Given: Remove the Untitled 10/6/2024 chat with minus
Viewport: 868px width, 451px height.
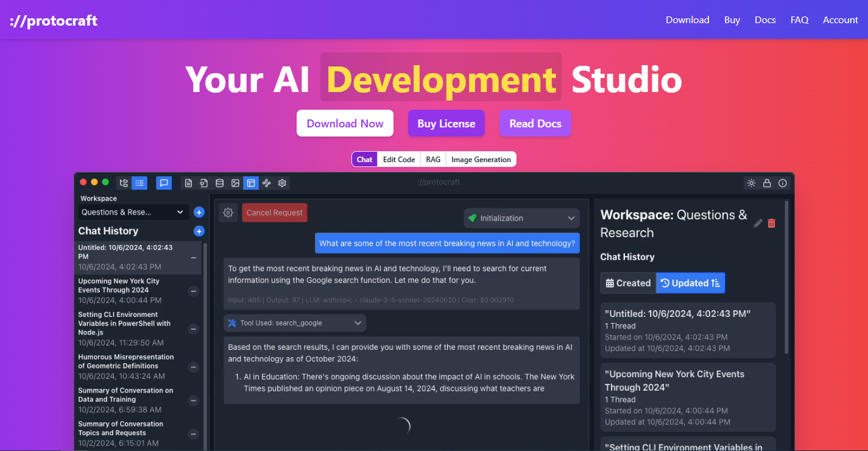Looking at the screenshot, I should point(194,258).
